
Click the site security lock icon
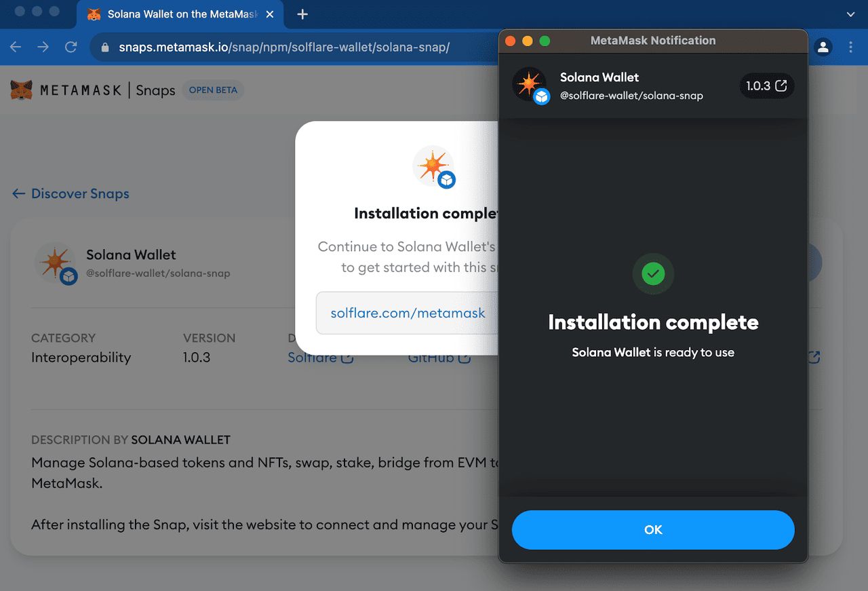tap(104, 47)
